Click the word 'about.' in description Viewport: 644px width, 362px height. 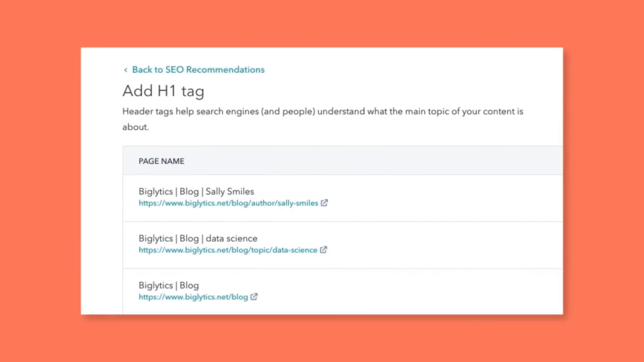(x=136, y=127)
